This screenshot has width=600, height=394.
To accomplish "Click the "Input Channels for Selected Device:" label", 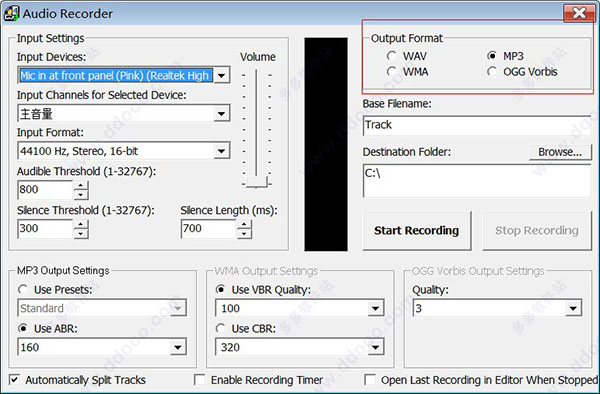I will click(101, 95).
